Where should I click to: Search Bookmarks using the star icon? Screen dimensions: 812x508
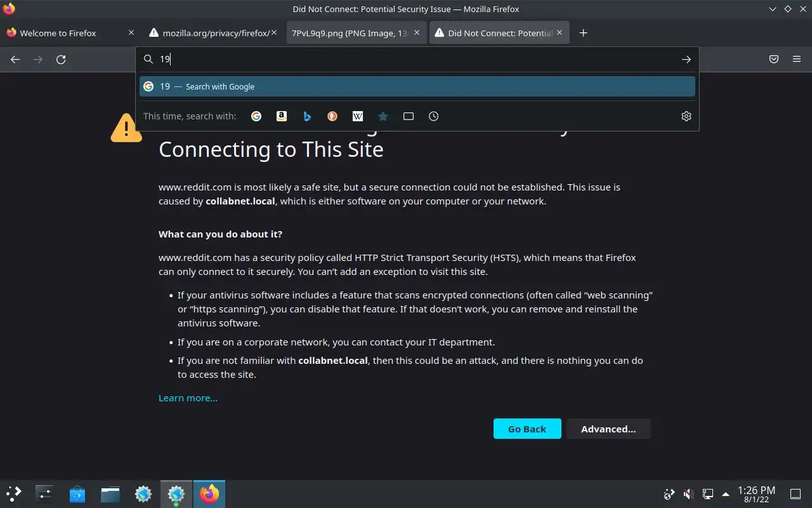coord(383,116)
